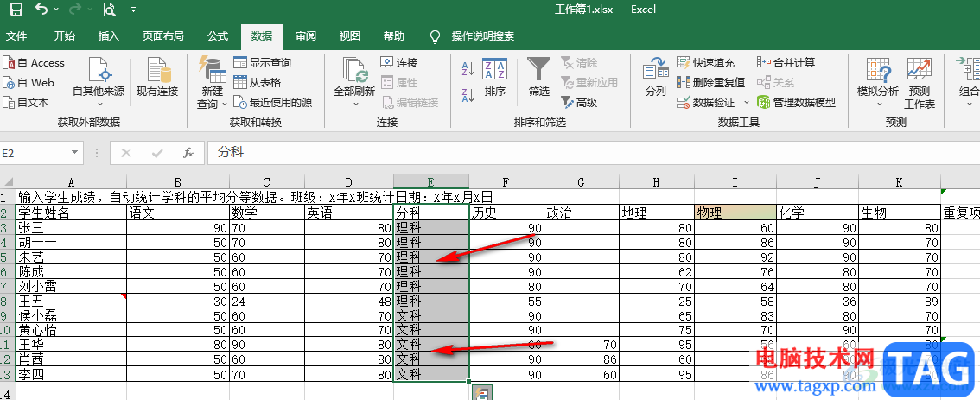
Task: Open the 组合 group button
Action: click(968, 84)
